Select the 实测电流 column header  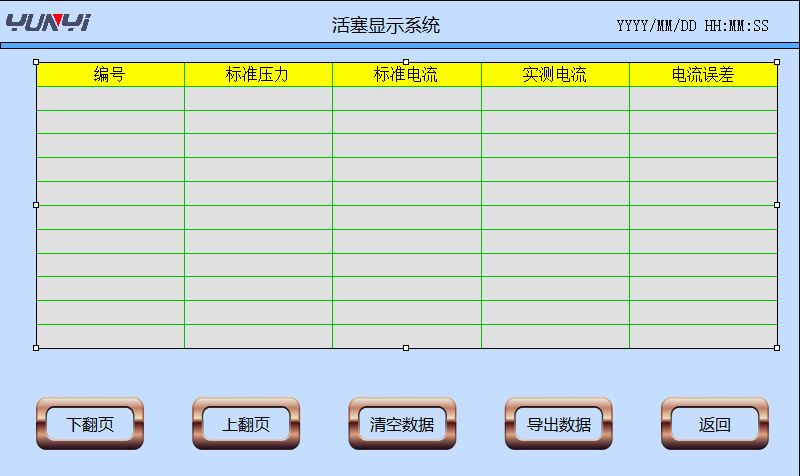(555, 75)
